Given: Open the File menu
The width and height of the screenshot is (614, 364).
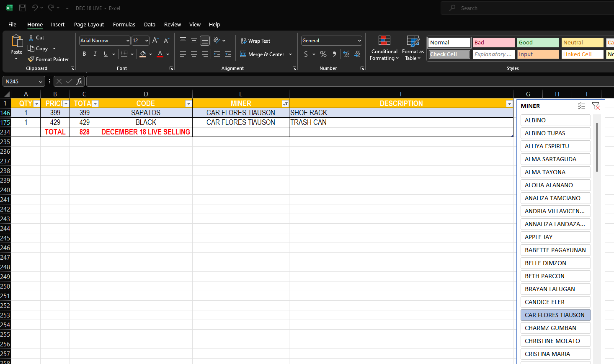Looking at the screenshot, I should click(13, 25).
